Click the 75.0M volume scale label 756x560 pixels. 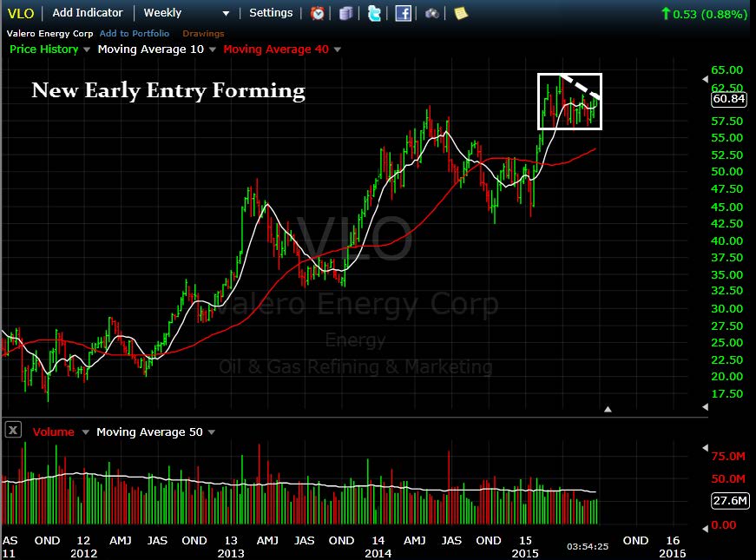tap(728, 457)
